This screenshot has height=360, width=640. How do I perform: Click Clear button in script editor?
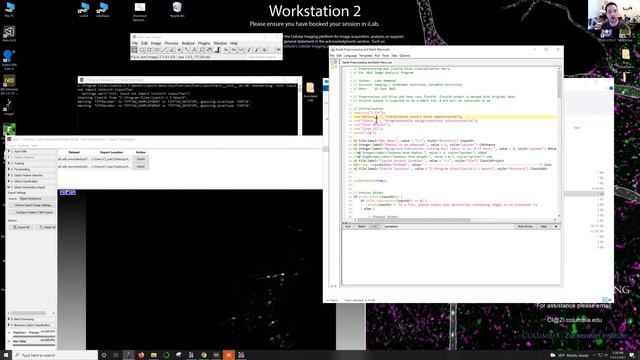[544, 226]
